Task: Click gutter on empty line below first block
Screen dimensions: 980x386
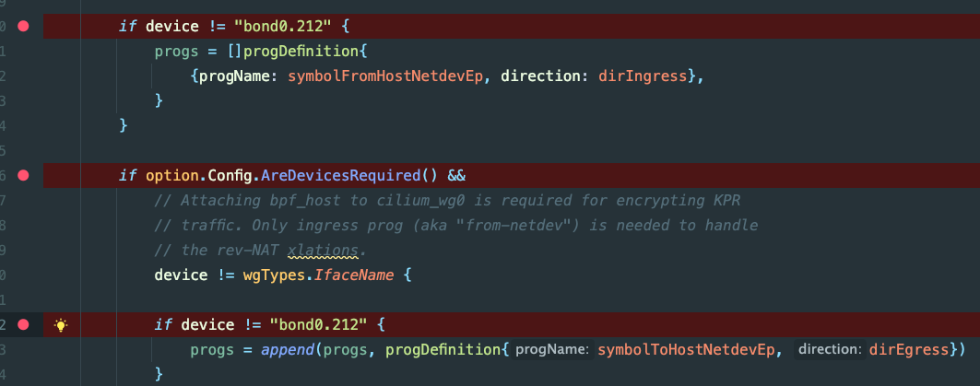Action: click(24, 150)
